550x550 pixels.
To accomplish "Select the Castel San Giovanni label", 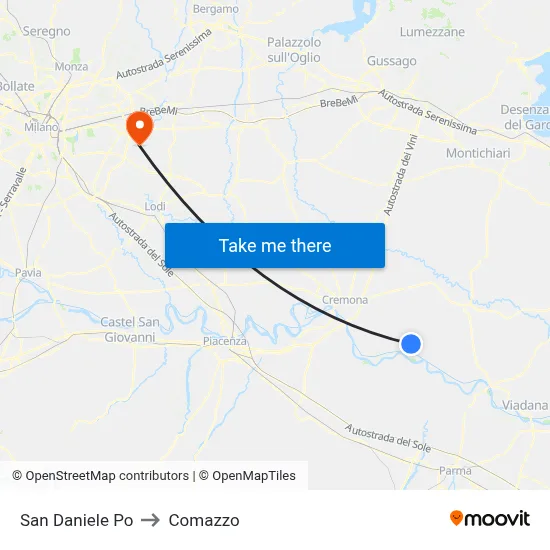I will [x=130, y=330].
